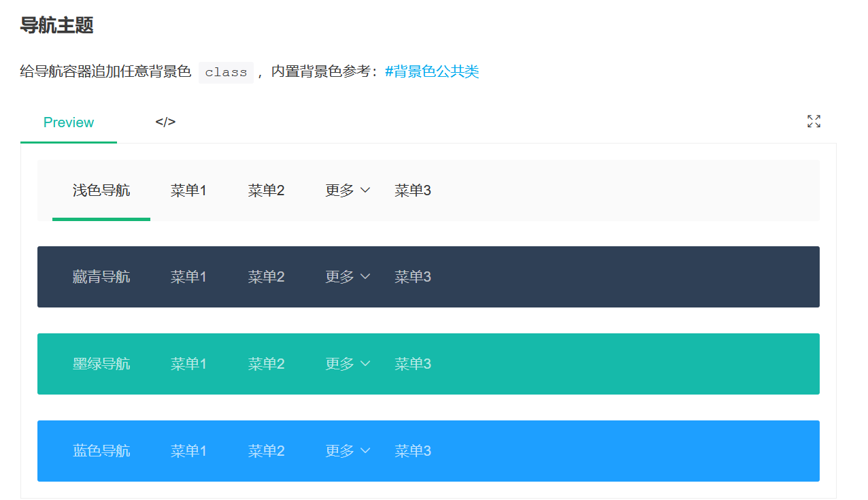Click 菜单1 in the light navigation bar
The width and height of the screenshot is (868, 500).
click(189, 190)
